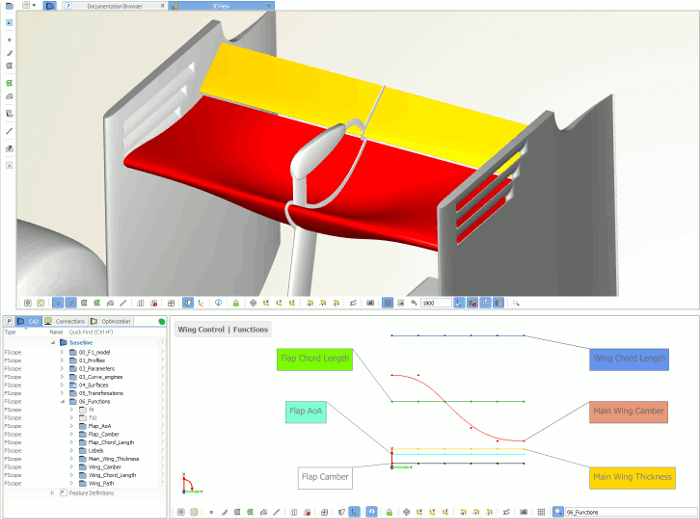This screenshot has width=700, height=519.
Task: Click the green status dot in tree panel
Action: click(x=162, y=321)
